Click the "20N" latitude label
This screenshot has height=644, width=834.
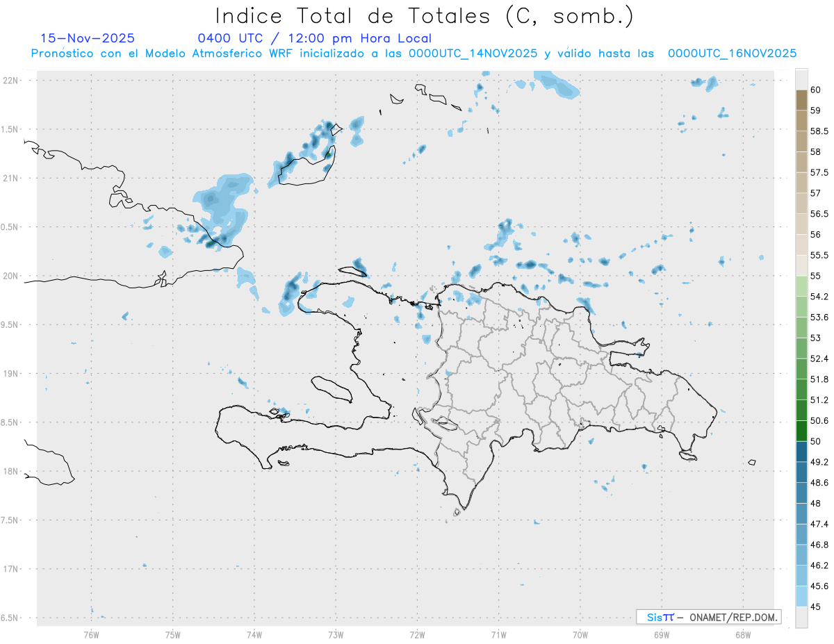pos(12,276)
